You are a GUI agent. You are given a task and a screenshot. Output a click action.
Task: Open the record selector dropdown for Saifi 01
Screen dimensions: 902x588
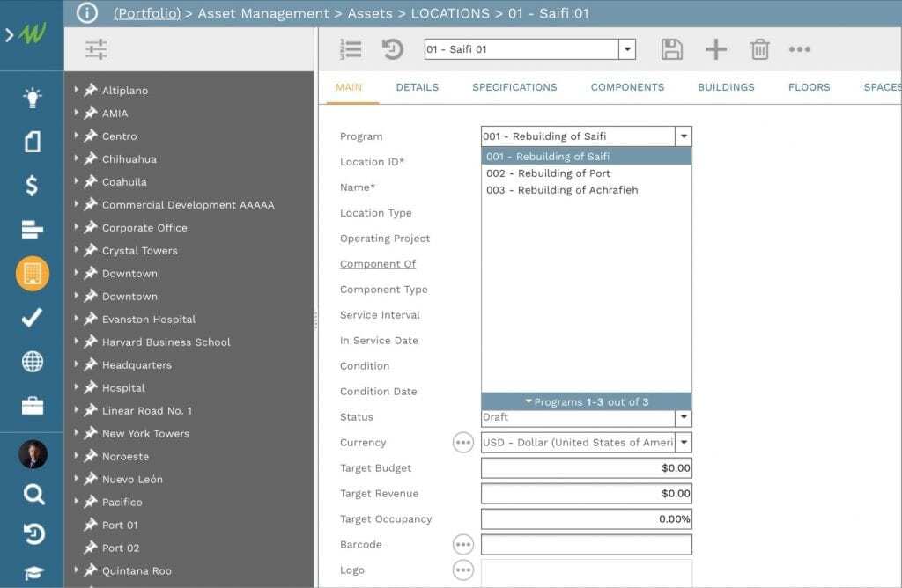pos(628,49)
